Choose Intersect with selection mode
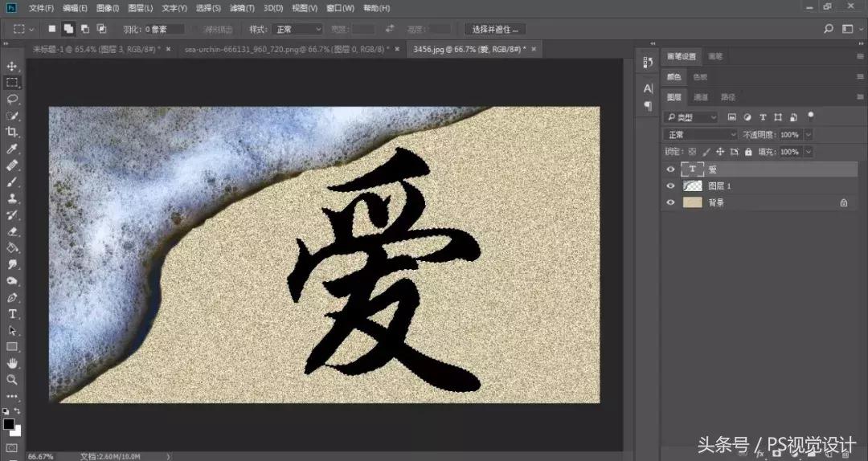 [x=101, y=29]
